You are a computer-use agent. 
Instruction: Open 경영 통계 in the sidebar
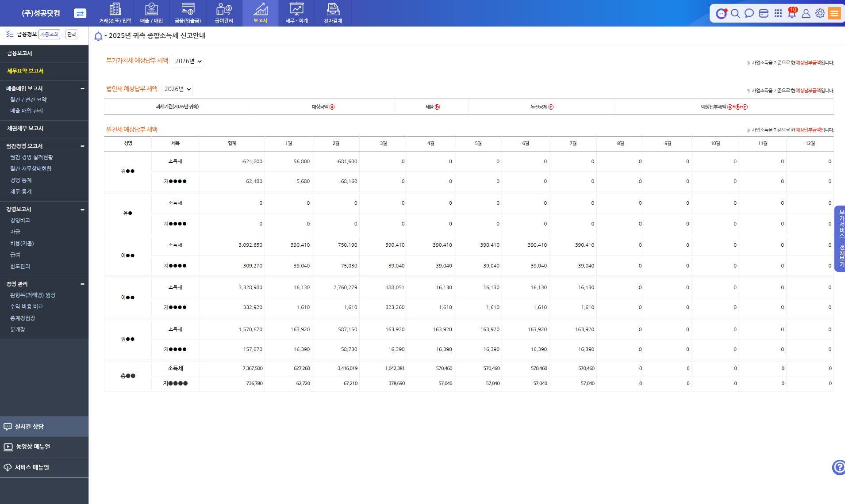coord(21,180)
